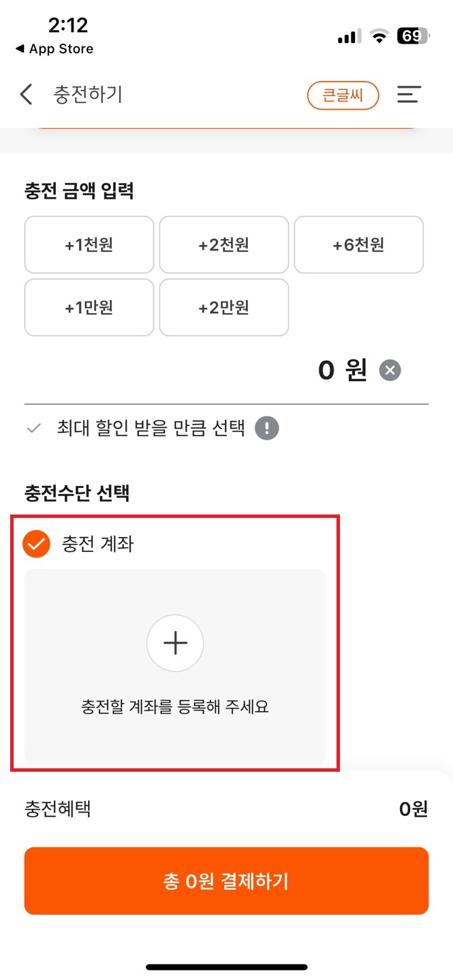Tap the back arrow to exit 충전하기
This screenshot has height=980, width=453.
click(x=25, y=95)
